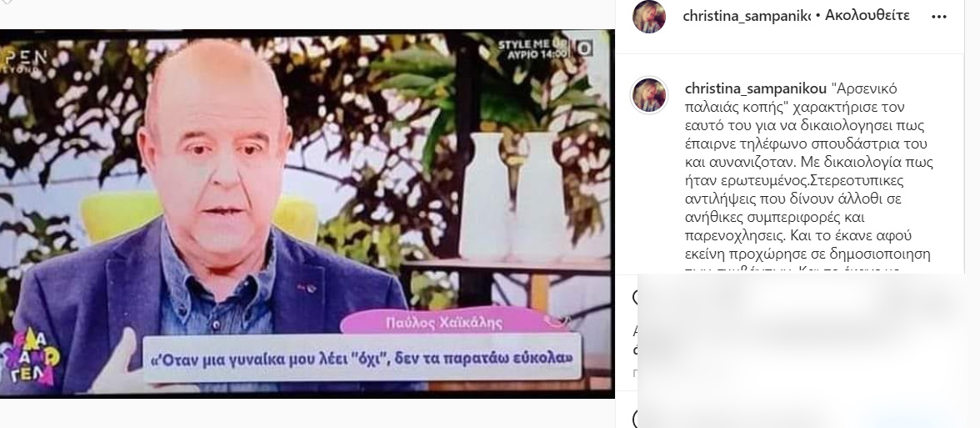The image size is (980, 428).
Task: Open christina_sampanikou profile from the header username
Action: click(747, 16)
